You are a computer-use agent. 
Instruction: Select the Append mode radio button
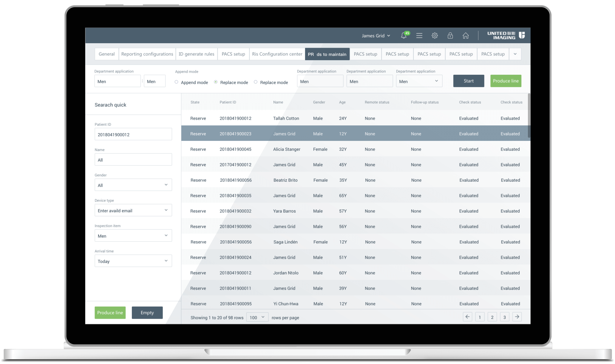(177, 82)
